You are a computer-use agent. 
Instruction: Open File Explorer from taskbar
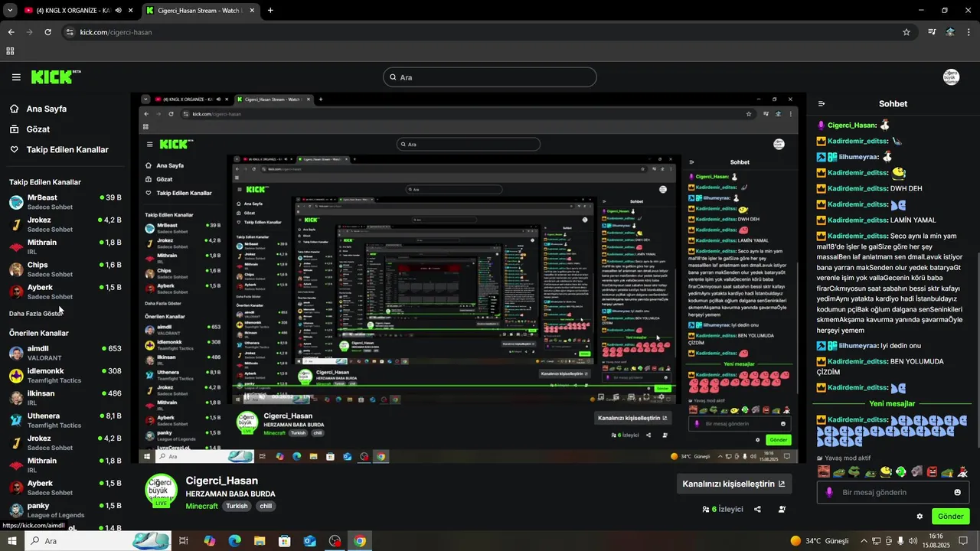coord(260,541)
